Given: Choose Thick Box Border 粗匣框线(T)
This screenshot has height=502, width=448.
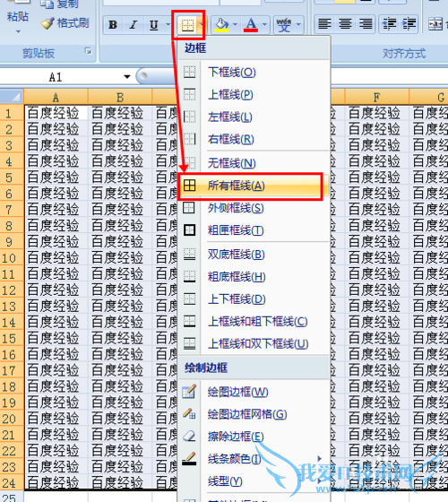Looking at the screenshot, I should 254,230.
